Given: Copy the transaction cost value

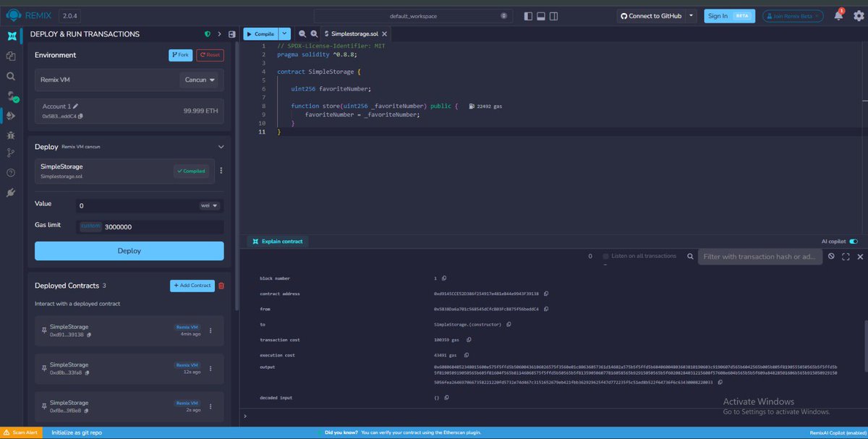Looking at the screenshot, I should (x=469, y=339).
